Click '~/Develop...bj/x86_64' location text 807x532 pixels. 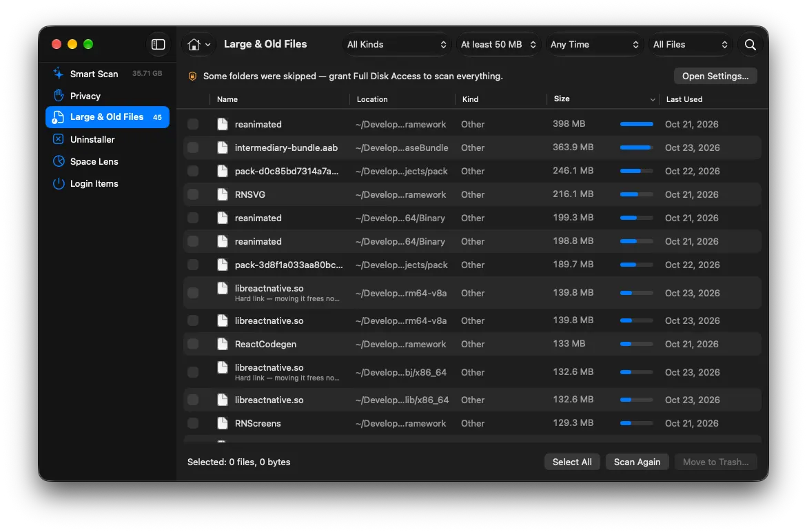point(401,372)
